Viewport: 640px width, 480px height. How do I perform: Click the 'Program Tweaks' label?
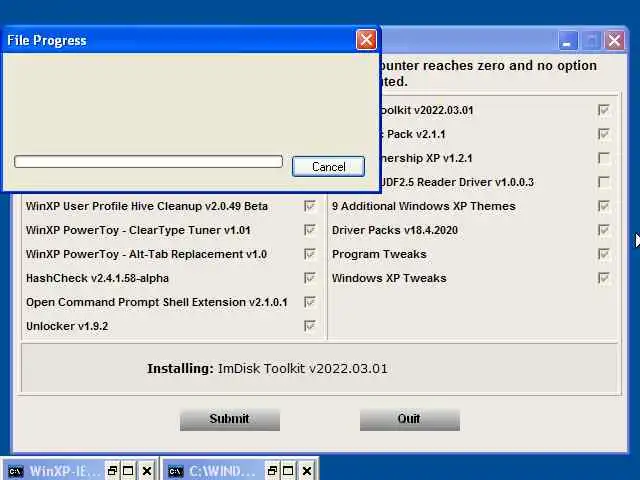[x=379, y=254]
